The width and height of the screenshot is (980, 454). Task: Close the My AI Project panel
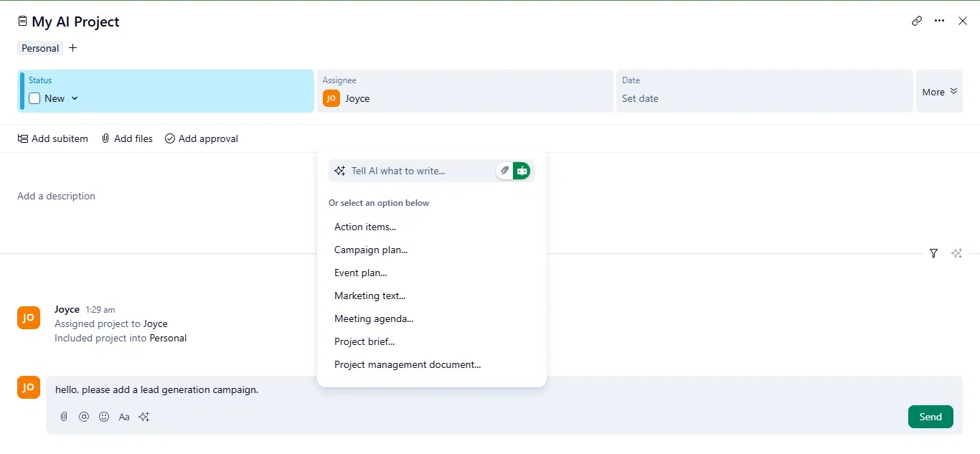click(x=963, y=21)
